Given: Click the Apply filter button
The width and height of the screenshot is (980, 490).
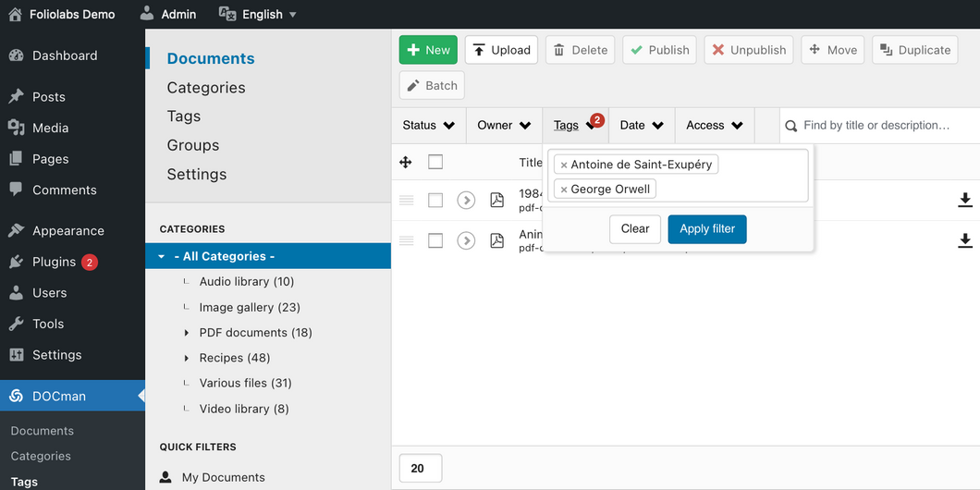Looking at the screenshot, I should click(x=707, y=228).
